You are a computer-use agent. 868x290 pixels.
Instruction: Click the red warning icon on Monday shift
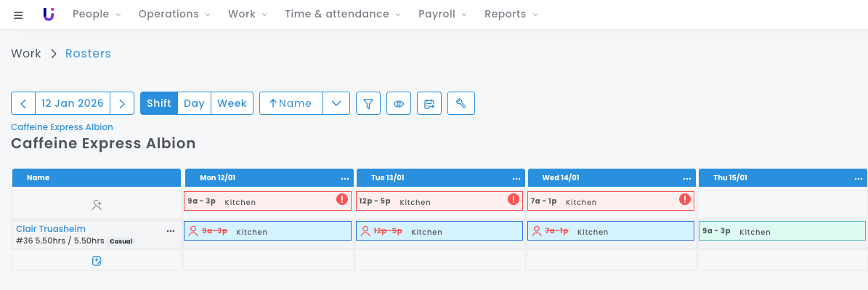[342, 199]
